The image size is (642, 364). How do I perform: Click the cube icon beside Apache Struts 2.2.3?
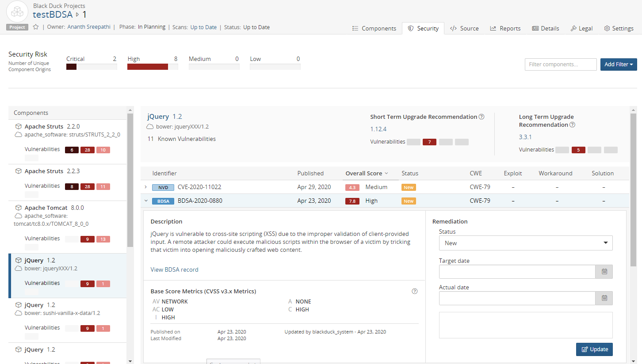tap(19, 171)
